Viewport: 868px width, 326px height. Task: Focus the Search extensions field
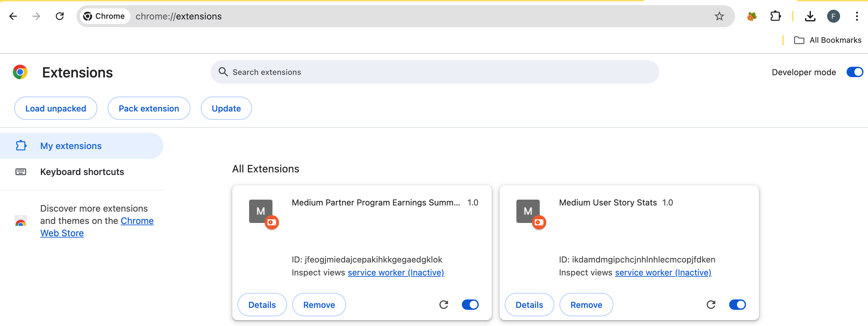pos(435,72)
